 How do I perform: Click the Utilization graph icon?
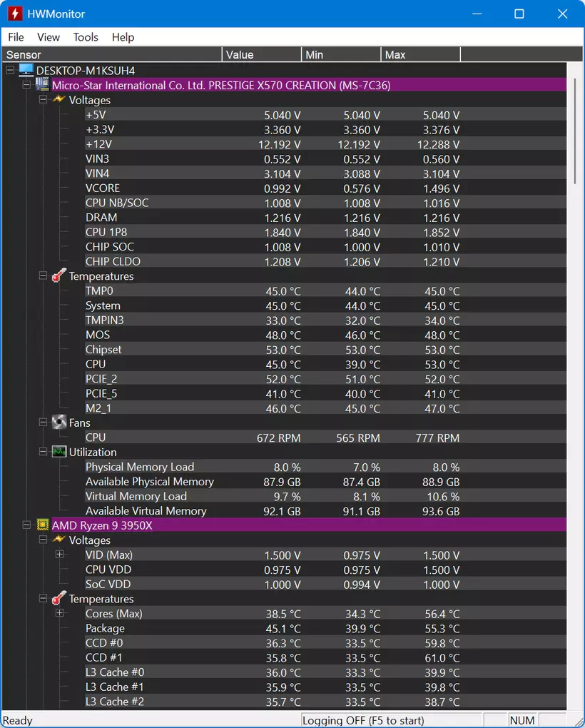click(x=59, y=452)
